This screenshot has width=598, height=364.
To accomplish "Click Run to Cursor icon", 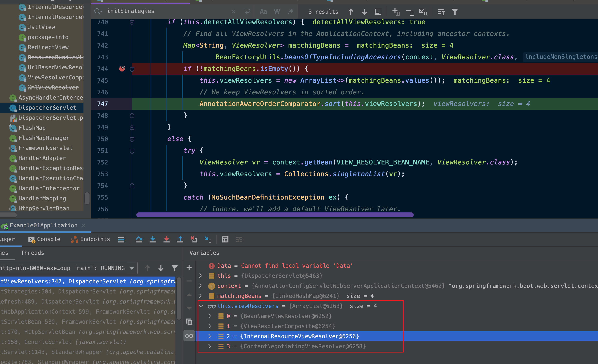I will pos(208,239).
